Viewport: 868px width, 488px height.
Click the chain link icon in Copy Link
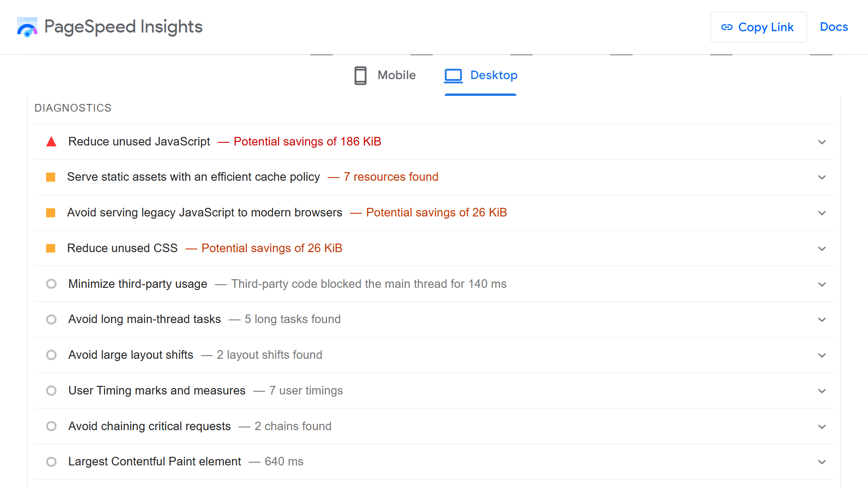click(x=726, y=27)
